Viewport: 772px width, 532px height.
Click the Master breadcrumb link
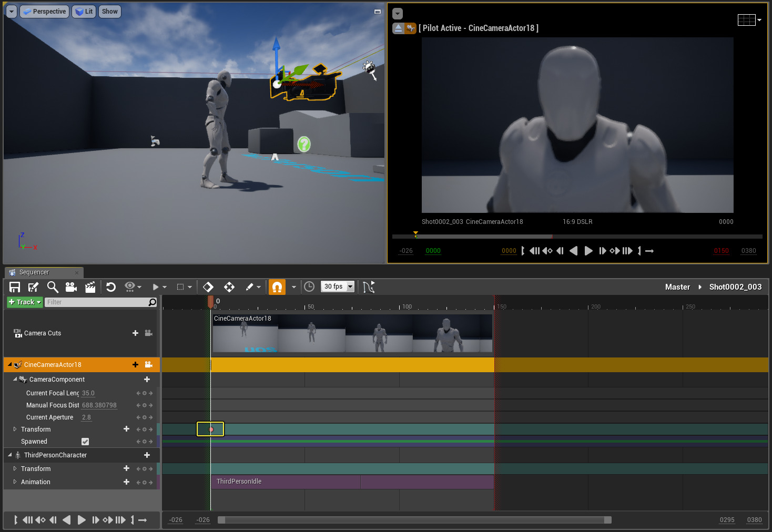pyautogui.click(x=677, y=287)
